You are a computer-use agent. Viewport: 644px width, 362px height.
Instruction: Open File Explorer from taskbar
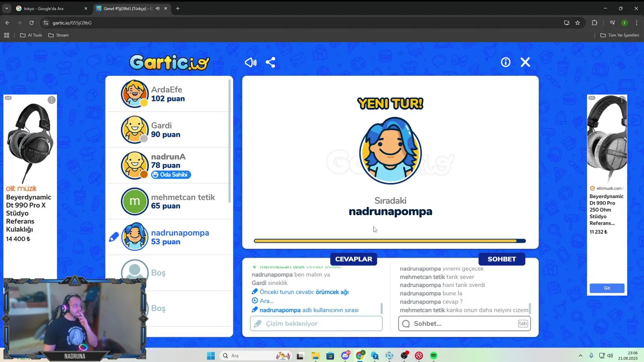[315, 355]
